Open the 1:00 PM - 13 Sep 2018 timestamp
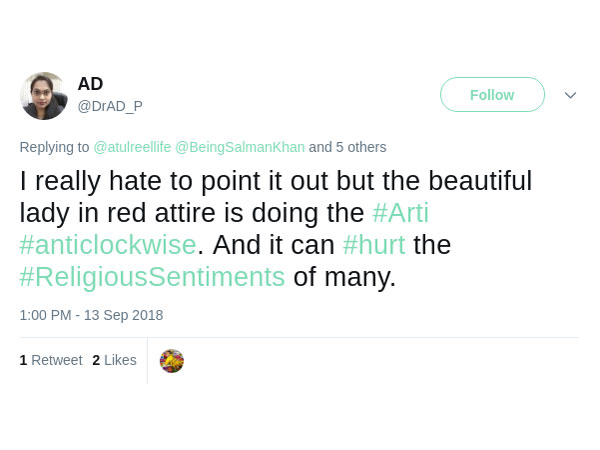600x450 pixels. pos(91,315)
